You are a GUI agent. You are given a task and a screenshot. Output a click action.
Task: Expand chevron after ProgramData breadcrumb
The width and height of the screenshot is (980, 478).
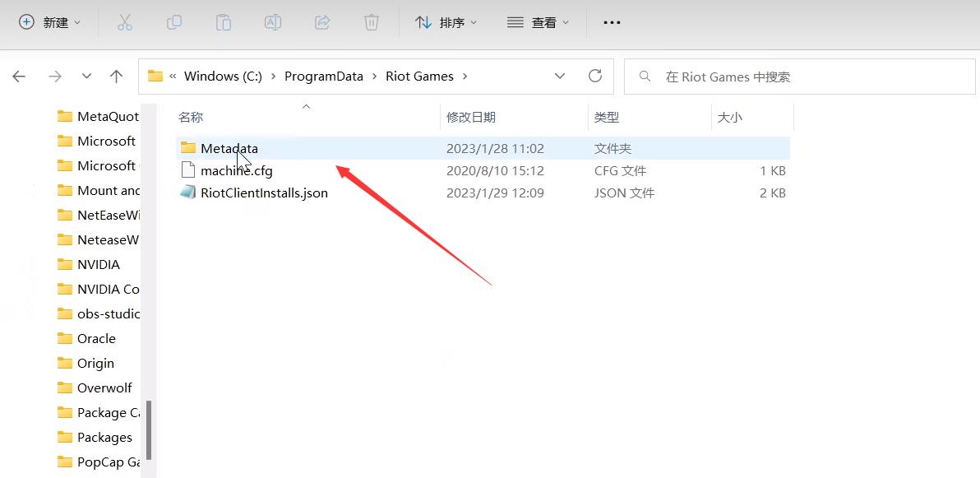[x=374, y=77]
